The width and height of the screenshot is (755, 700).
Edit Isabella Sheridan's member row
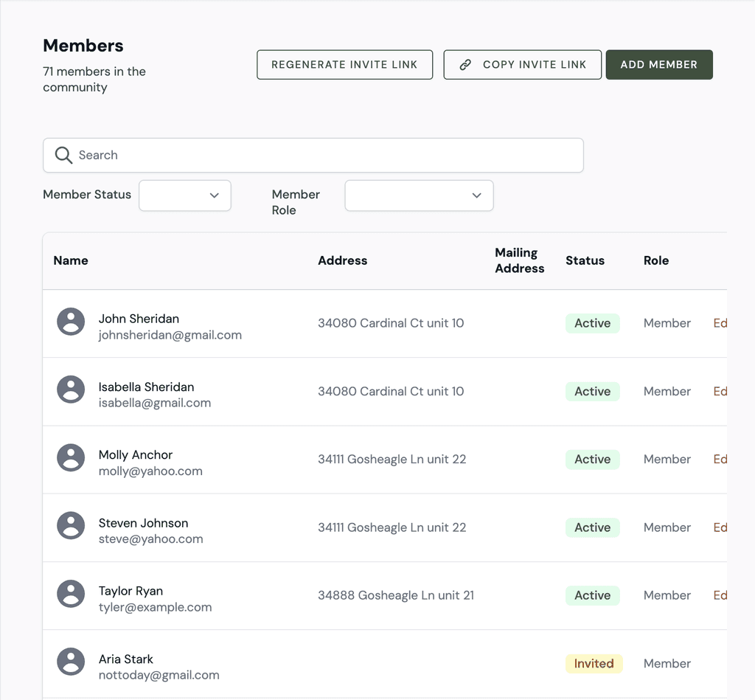(x=720, y=391)
